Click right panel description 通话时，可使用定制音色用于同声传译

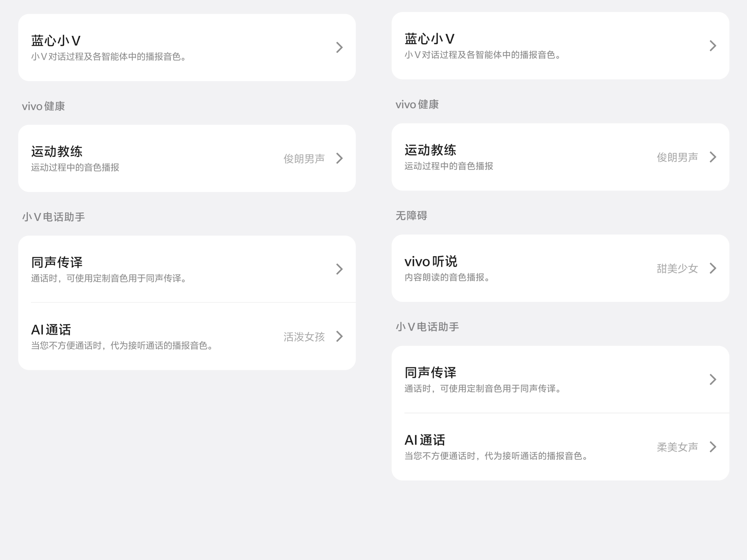click(483, 389)
